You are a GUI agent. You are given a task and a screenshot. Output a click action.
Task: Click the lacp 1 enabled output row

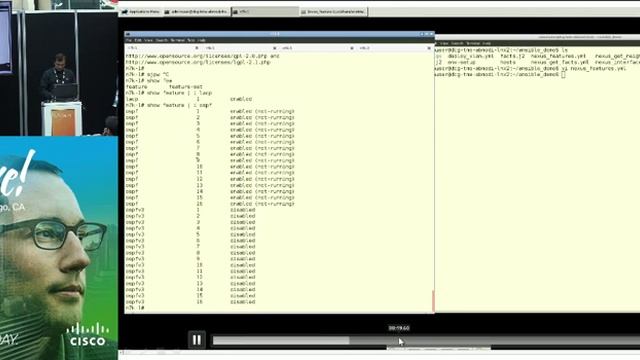189,99
